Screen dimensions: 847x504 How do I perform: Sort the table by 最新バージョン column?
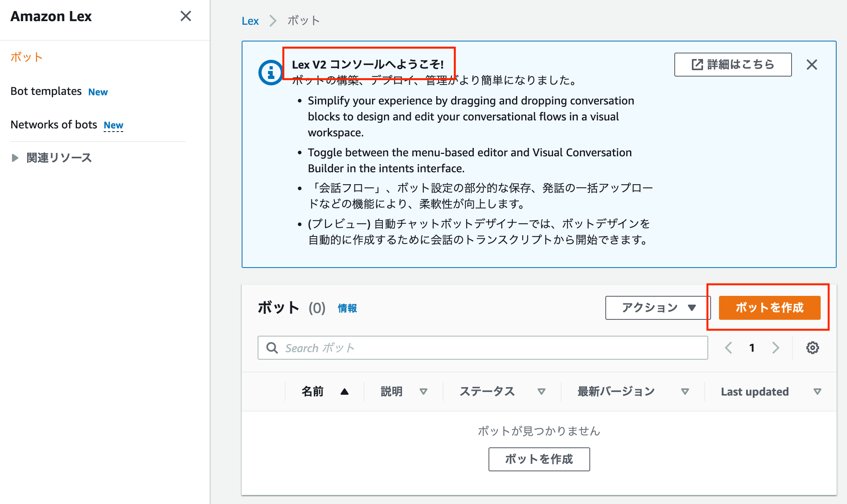click(633, 392)
